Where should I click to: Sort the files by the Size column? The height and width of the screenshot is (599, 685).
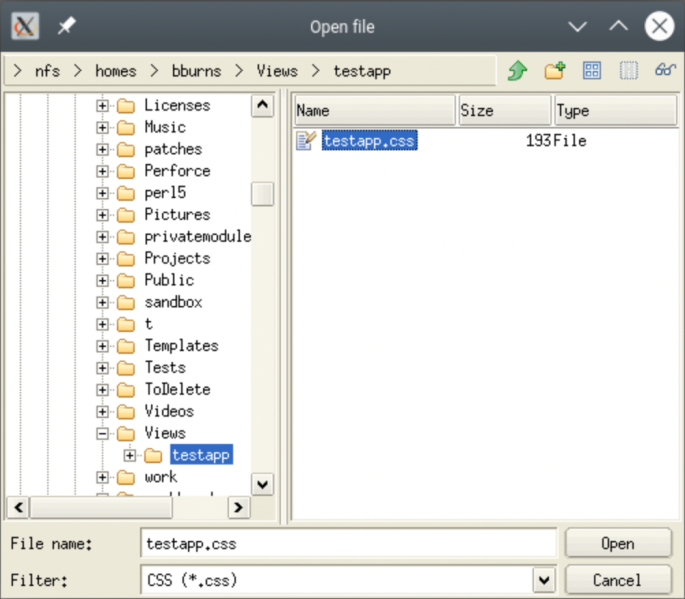pos(503,111)
